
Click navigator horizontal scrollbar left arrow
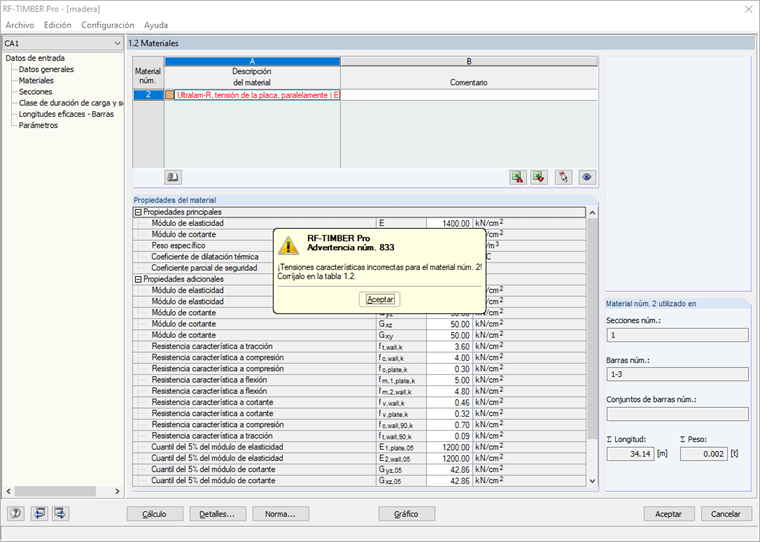(x=8, y=491)
